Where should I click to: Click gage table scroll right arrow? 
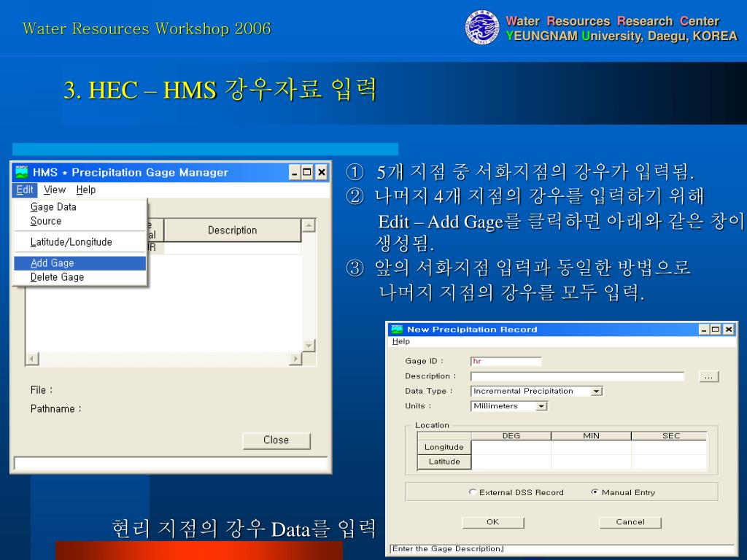[295, 359]
